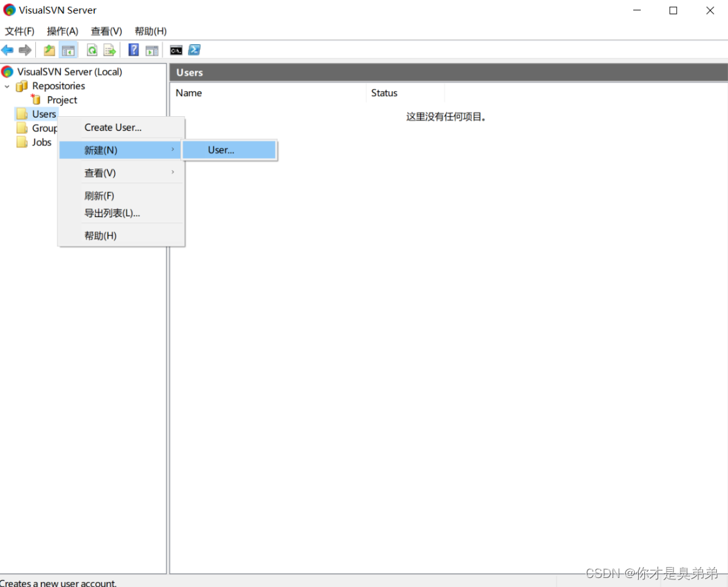Select the Users node label
The width and height of the screenshot is (728, 587).
44,114
